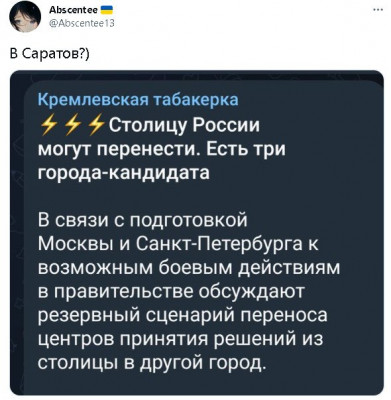Click the tweet text "В Саратов?)"
Image resolution: width=391 pixels, height=400 pixels.
click(x=50, y=53)
